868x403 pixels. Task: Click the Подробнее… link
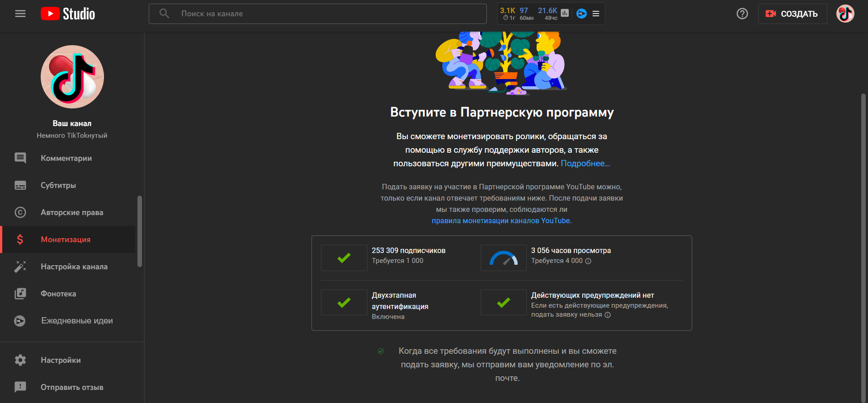(x=585, y=164)
